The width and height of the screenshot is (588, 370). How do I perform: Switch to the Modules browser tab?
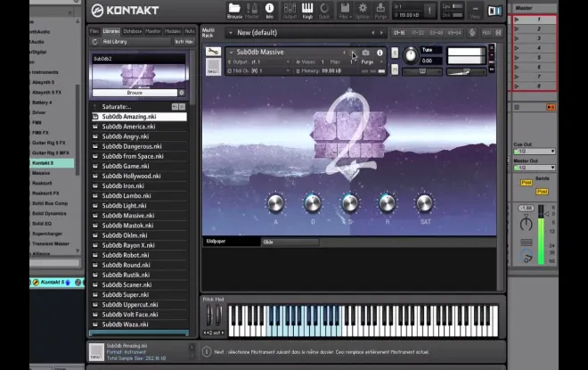point(173,31)
